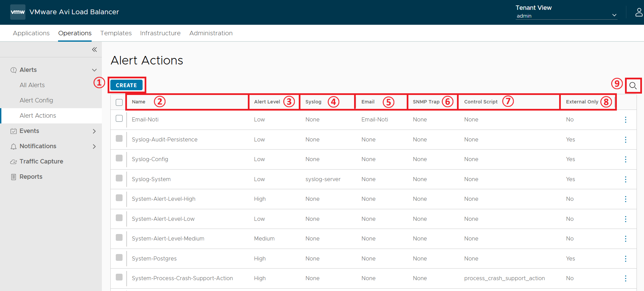
Task: Open row actions menu for System-Postgres
Action: pyautogui.click(x=625, y=259)
